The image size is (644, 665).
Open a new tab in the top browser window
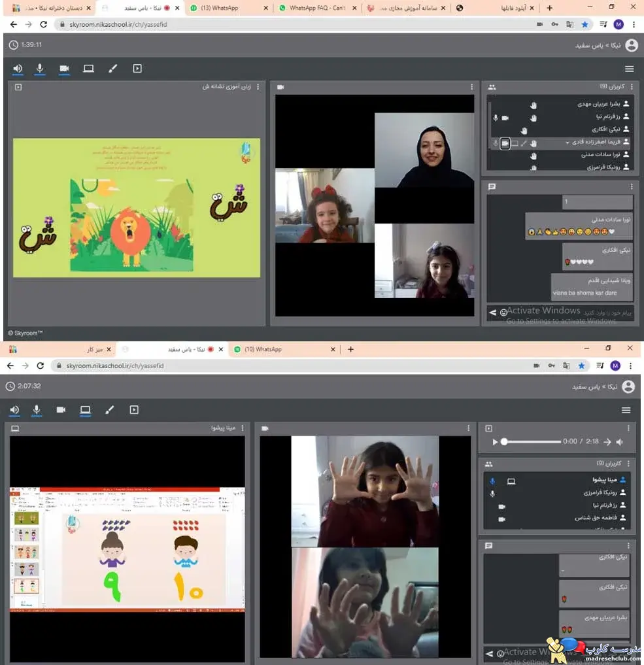pos(549,8)
